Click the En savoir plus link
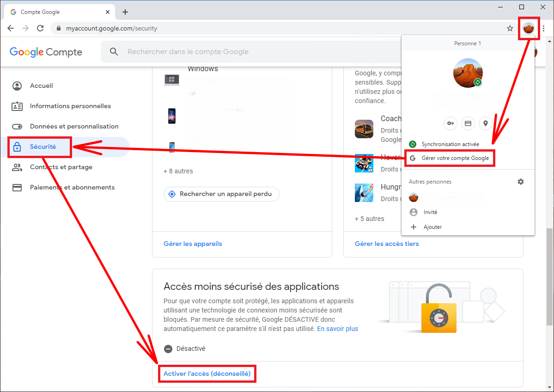554x392 pixels. pyautogui.click(x=337, y=329)
